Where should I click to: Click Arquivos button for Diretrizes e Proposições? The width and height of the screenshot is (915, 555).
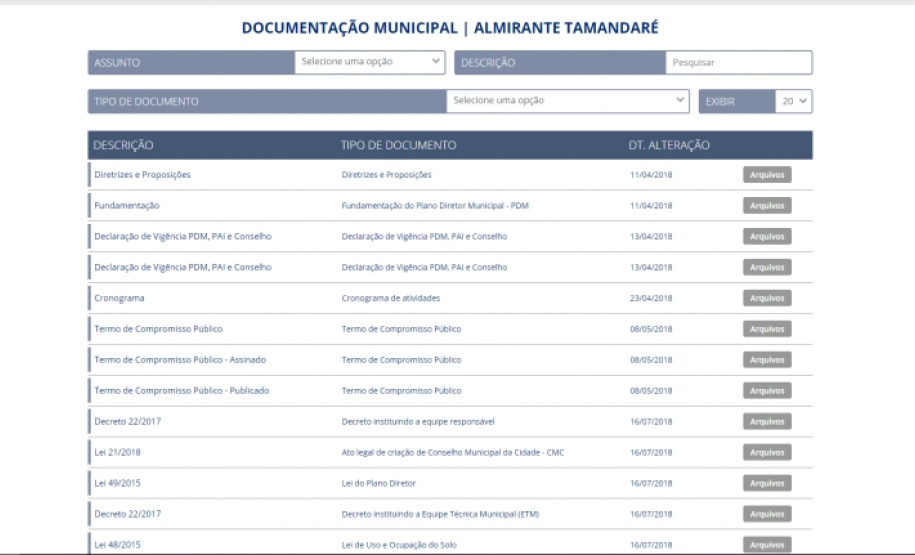(x=767, y=175)
